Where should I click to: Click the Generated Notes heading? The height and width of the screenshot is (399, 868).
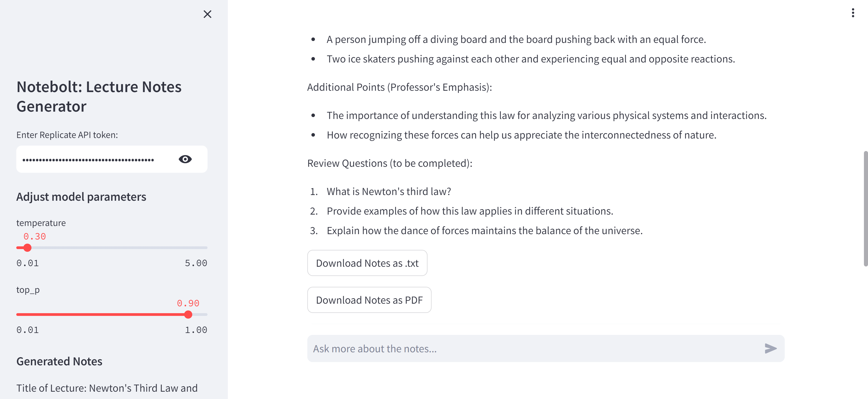pyautogui.click(x=59, y=362)
